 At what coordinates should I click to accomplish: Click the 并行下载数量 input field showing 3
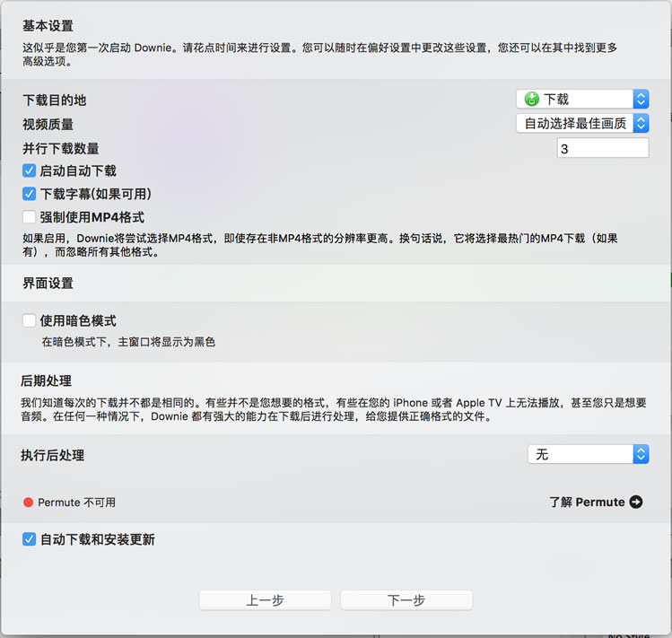tap(603, 148)
